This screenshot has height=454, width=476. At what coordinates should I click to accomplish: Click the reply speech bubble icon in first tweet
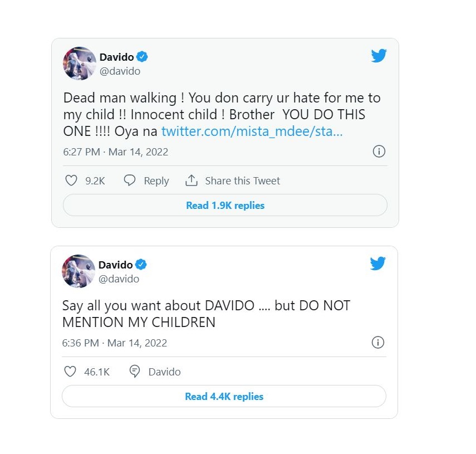(130, 180)
